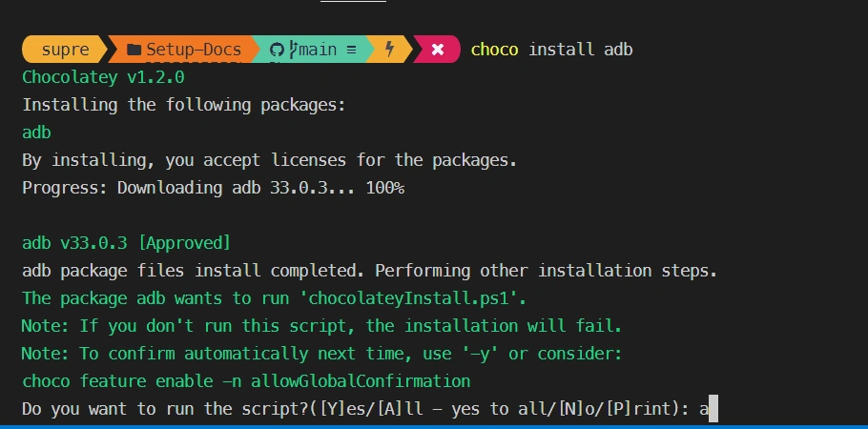Click the lightning bolt prompt icon
The height and width of the screenshot is (429, 868).
[390, 49]
